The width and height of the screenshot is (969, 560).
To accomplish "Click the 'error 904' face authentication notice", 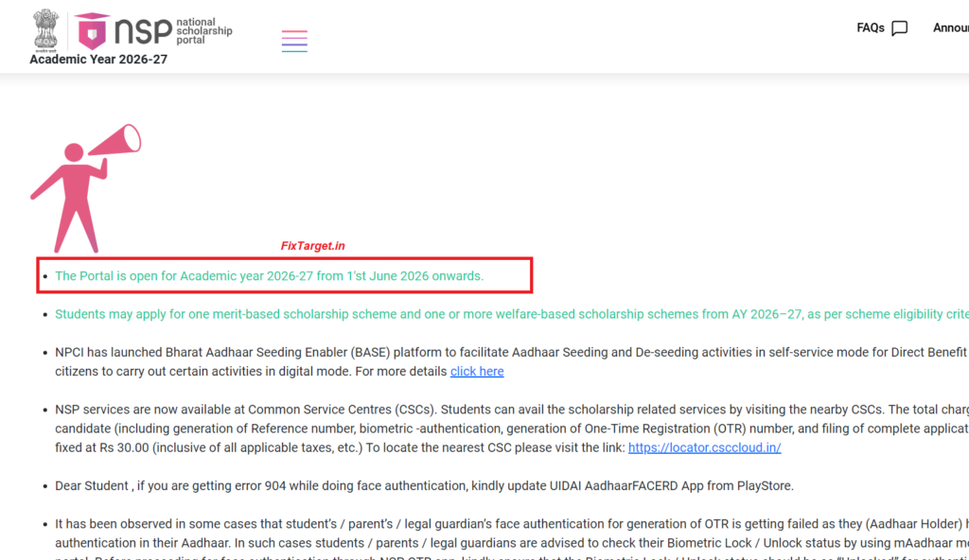I will tap(424, 486).
